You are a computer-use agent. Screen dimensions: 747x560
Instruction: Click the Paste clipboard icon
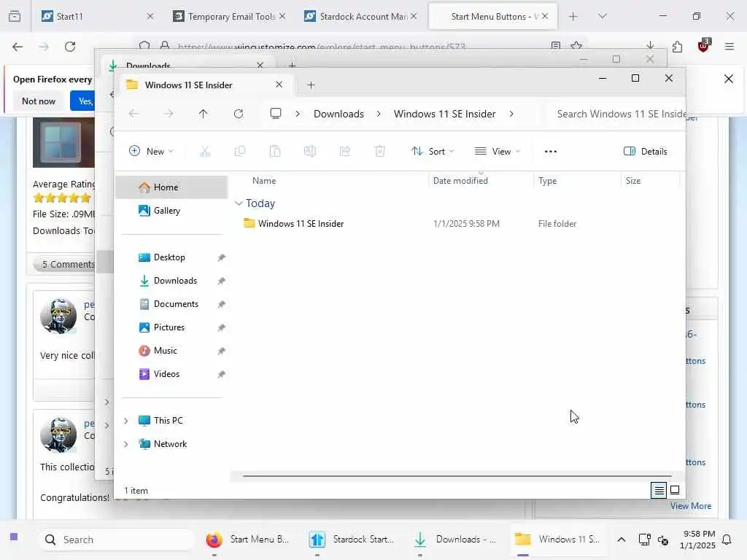point(275,152)
